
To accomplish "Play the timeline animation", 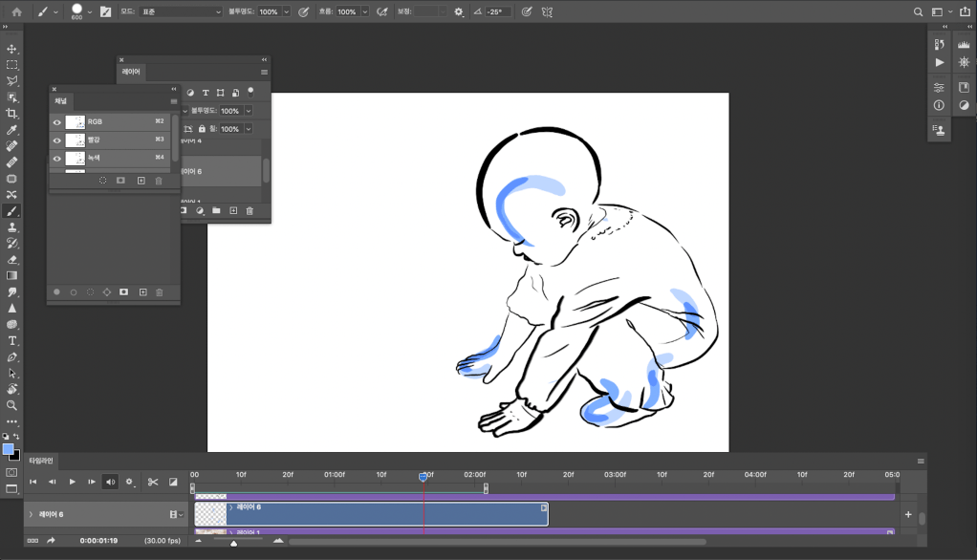I will [72, 483].
